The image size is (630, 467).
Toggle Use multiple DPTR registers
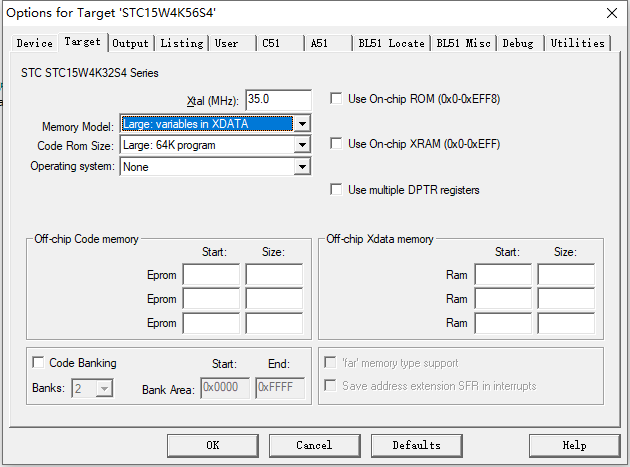(336, 190)
